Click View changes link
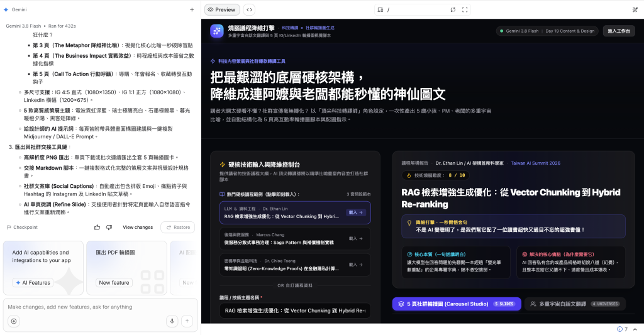The image size is (644, 335). click(138, 227)
